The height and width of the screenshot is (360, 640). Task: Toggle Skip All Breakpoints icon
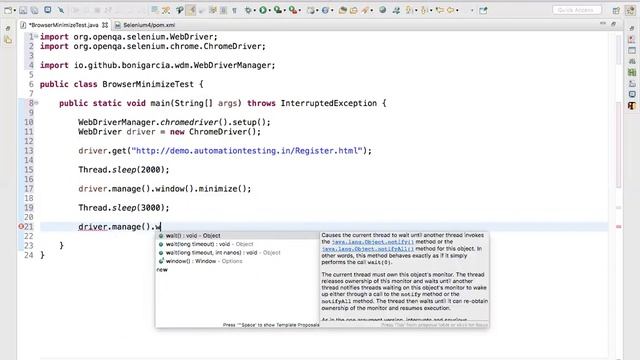(x=61, y=10)
